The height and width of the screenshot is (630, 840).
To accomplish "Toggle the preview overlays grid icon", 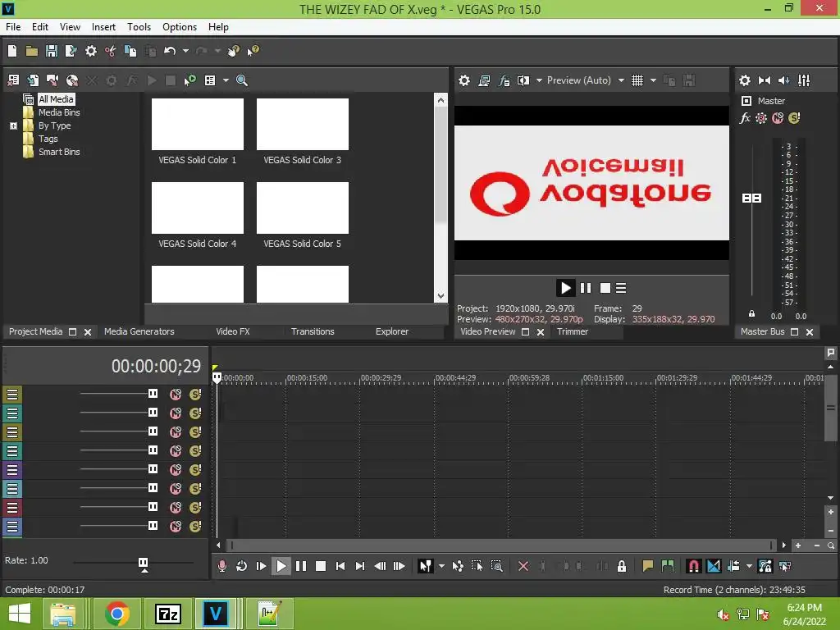I will (x=637, y=80).
